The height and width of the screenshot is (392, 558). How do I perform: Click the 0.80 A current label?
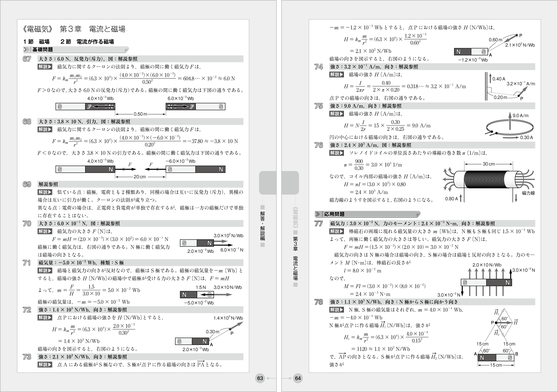(x=451, y=199)
